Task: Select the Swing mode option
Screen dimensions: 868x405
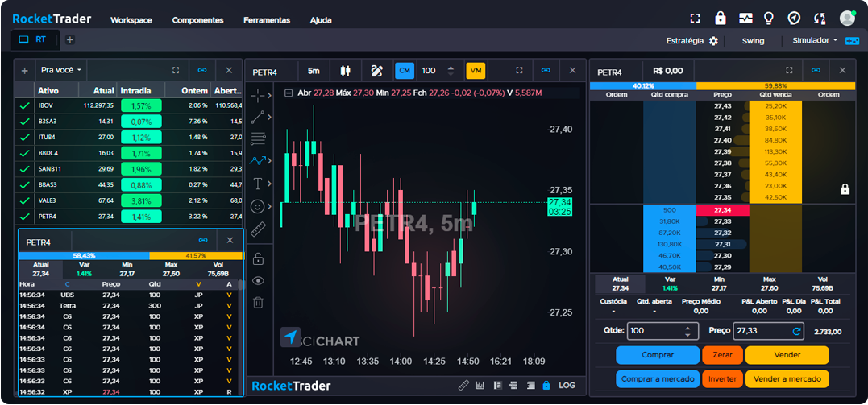Action: click(x=753, y=41)
